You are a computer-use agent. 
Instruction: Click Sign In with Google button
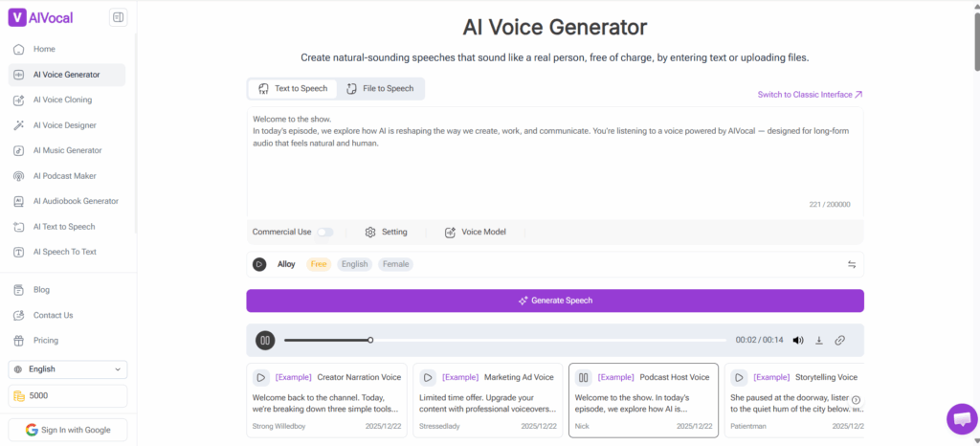(68, 430)
